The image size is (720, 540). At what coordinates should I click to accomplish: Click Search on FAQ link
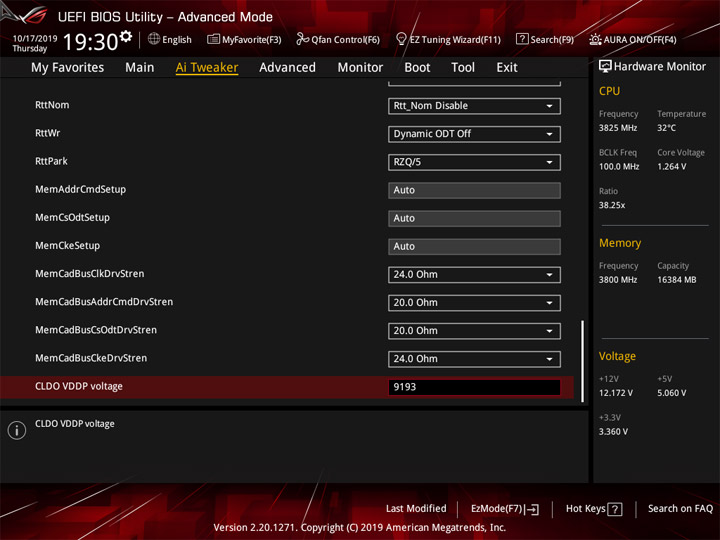pos(680,509)
